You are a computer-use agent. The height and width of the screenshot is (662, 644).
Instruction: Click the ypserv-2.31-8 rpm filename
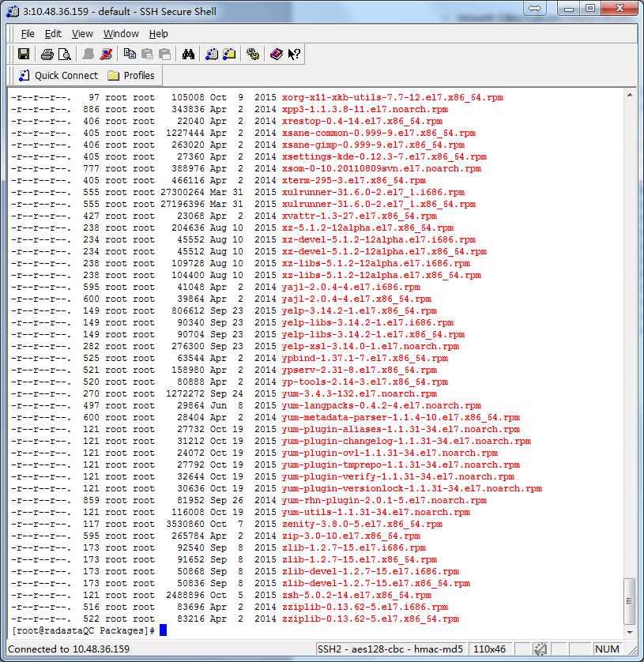360,370
